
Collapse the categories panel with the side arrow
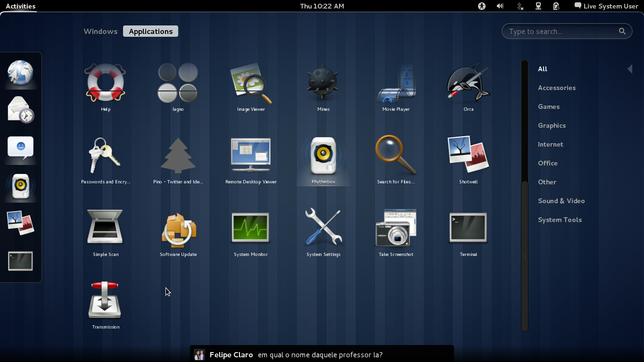pos(630,68)
